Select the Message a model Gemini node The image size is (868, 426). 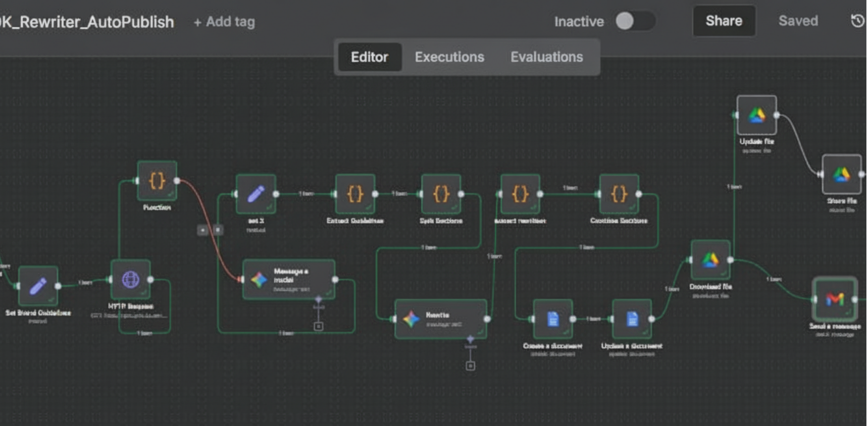(288, 280)
